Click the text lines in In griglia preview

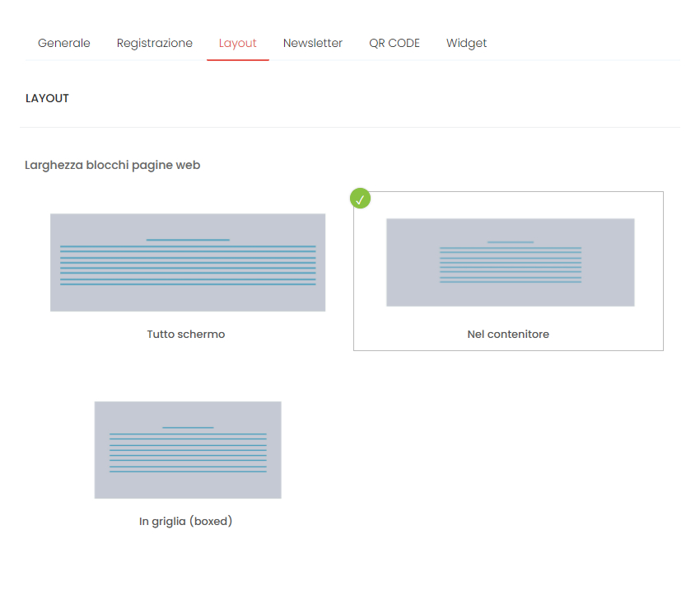point(188,452)
